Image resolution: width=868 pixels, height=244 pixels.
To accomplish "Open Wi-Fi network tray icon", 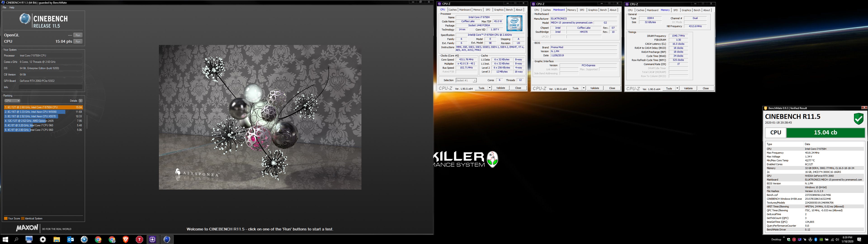I will 832,240.
